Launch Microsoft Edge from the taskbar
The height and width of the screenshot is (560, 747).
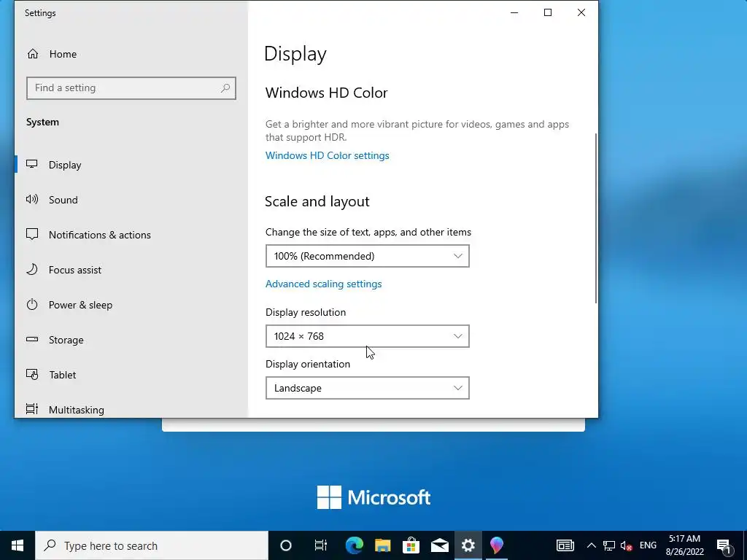coord(355,545)
